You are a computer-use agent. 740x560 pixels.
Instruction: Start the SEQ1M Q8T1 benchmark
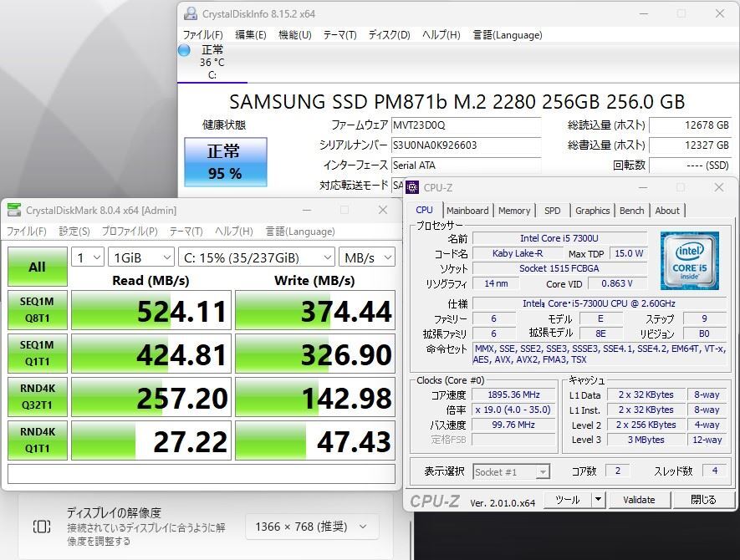(38, 310)
